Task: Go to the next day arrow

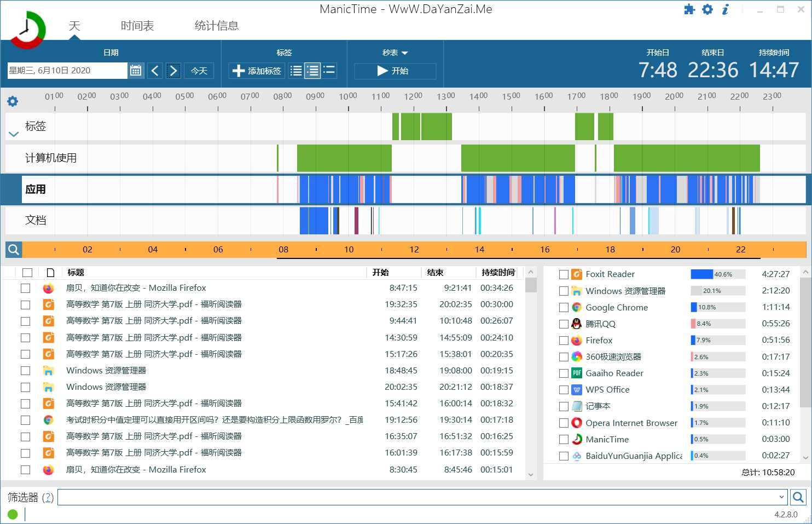Action: coord(173,71)
